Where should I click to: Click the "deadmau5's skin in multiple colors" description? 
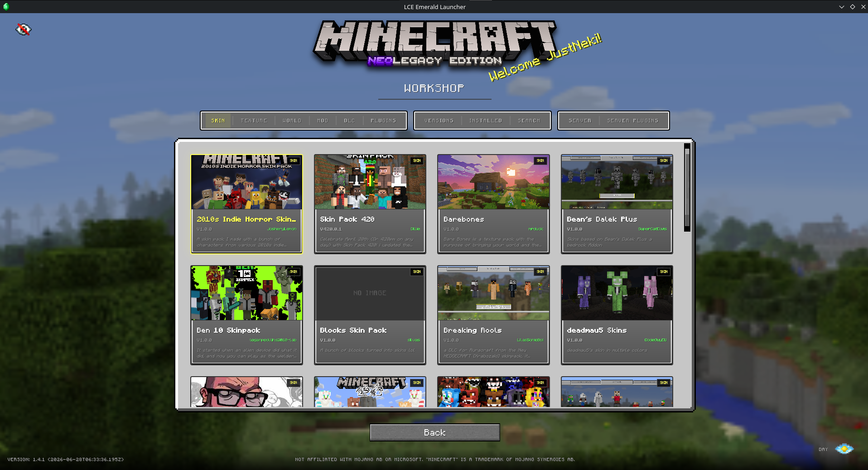607,350
